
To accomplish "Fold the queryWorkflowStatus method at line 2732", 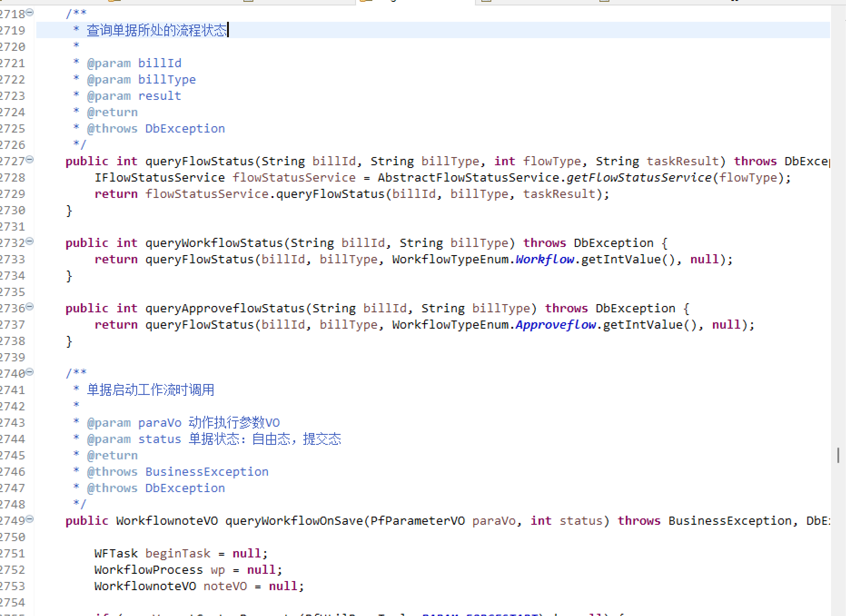I will point(30,241).
